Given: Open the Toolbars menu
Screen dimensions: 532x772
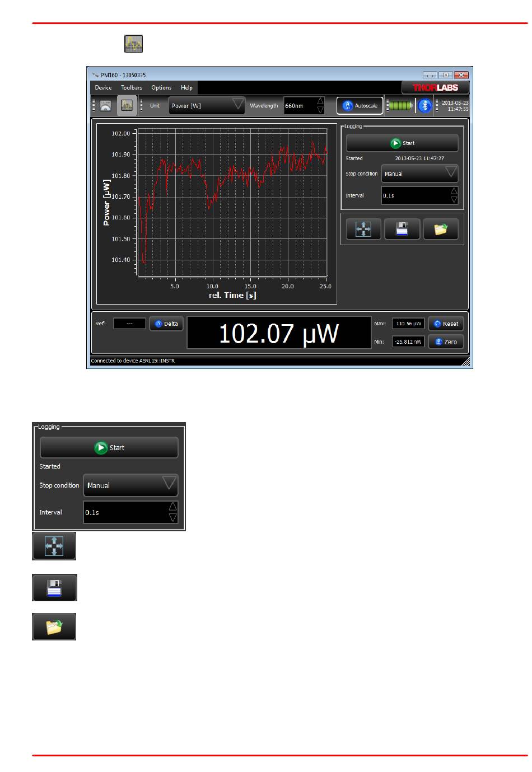Looking at the screenshot, I should pyautogui.click(x=132, y=87).
